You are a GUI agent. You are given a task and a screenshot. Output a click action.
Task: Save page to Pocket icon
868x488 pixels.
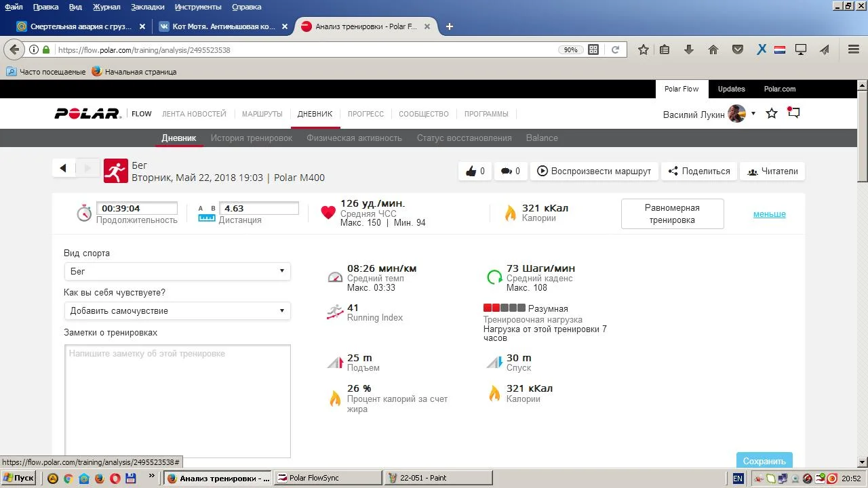click(x=738, y=49)
